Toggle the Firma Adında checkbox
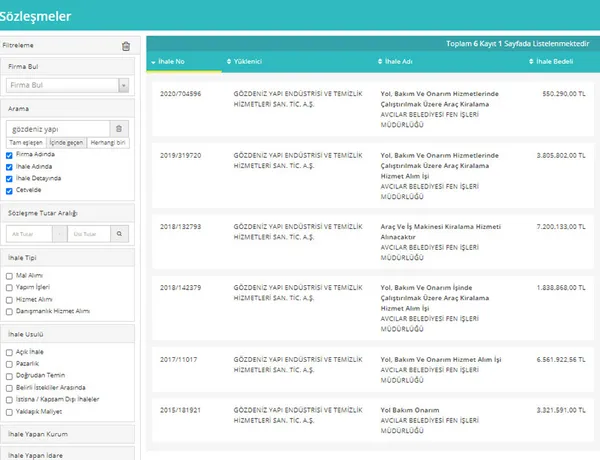The image size is (600, 460). (x=9, y=155)
